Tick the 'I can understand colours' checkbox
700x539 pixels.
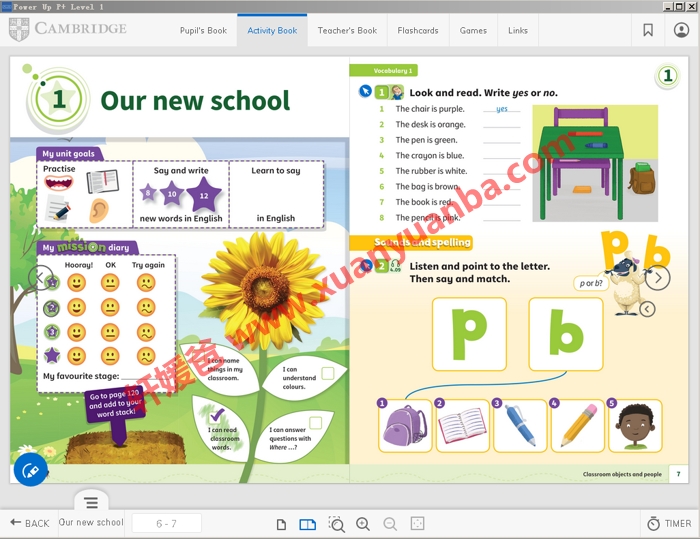click(327, 374)
